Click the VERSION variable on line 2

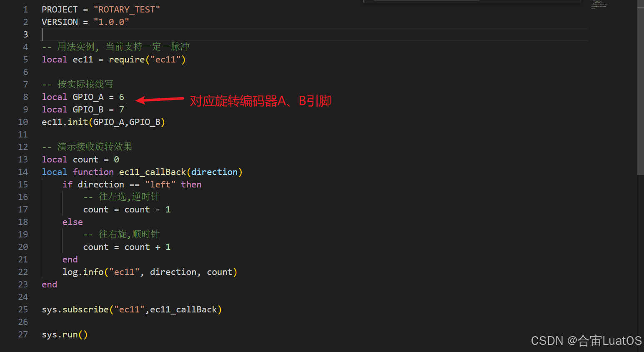pos(60,22)
